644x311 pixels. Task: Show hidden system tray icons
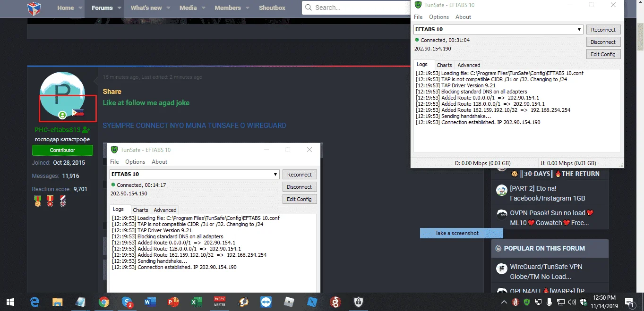pyautogui.click(x=504, y=302)
